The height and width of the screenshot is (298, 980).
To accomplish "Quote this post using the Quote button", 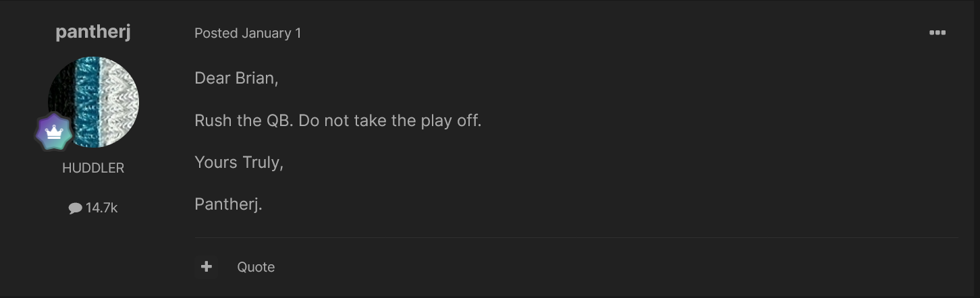I will click(256, 267).
